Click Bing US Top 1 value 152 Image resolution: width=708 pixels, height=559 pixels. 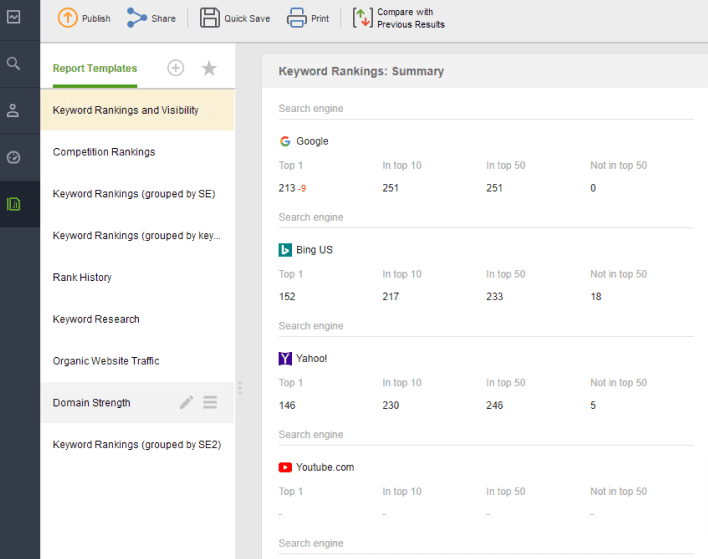(287, 297)
